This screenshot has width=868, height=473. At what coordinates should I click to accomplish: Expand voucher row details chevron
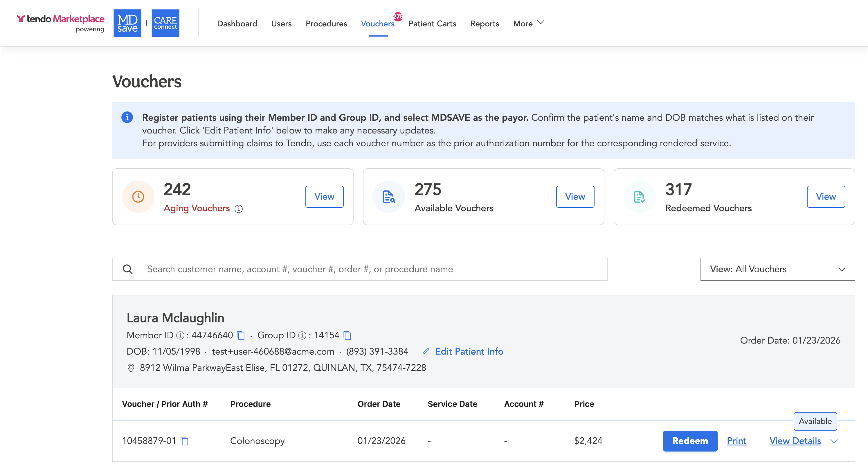[834, 441]
